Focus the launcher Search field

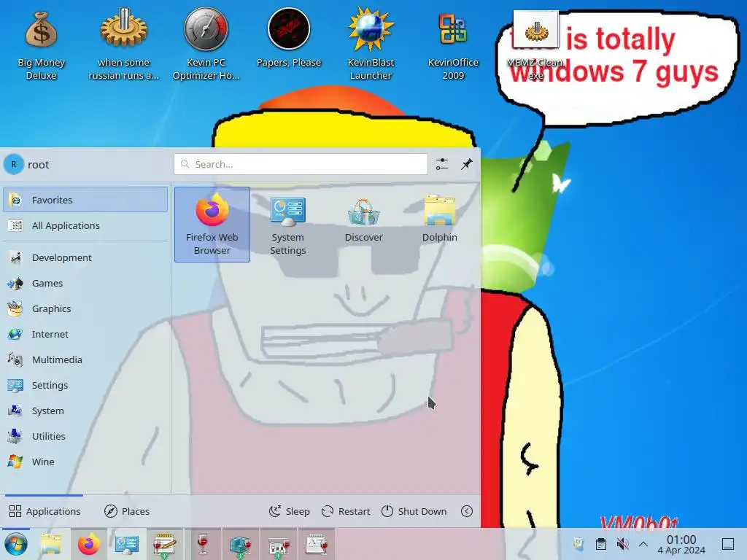pyautogui.click(x=301, y=164)
